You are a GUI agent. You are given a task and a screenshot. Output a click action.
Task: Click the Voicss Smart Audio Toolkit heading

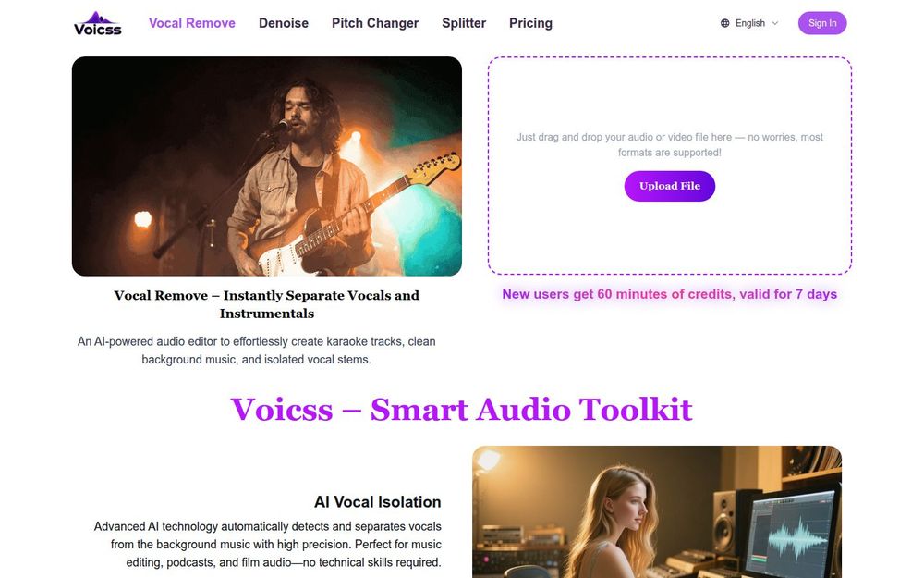[461, 410]
